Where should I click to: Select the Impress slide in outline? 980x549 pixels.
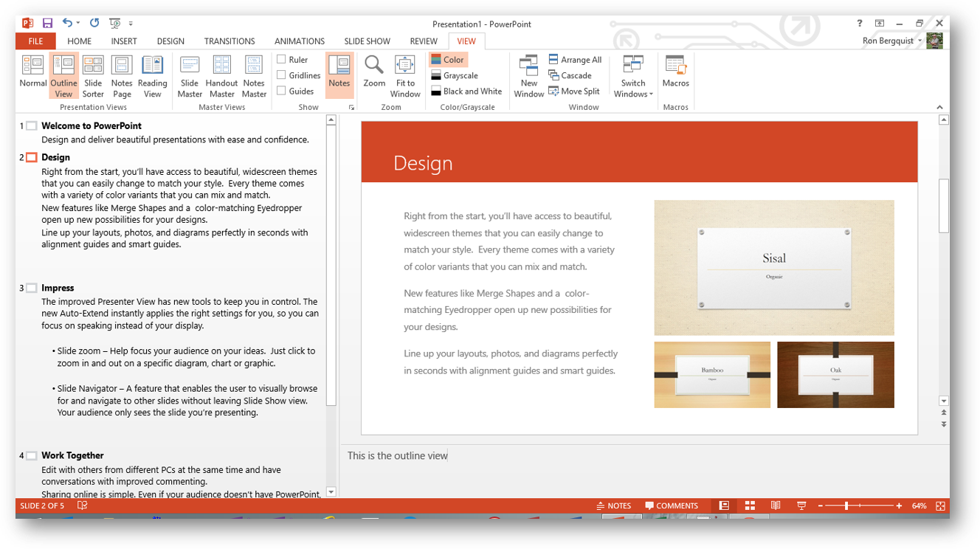(x=58, y=288)
